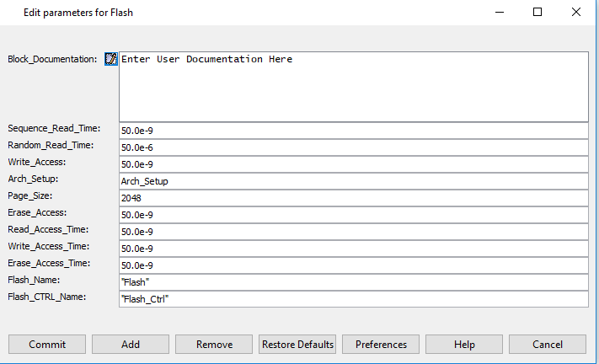Viewport: 599px width, 364px height.
Task: Edit the Flash_Name field
Action: 354,282
